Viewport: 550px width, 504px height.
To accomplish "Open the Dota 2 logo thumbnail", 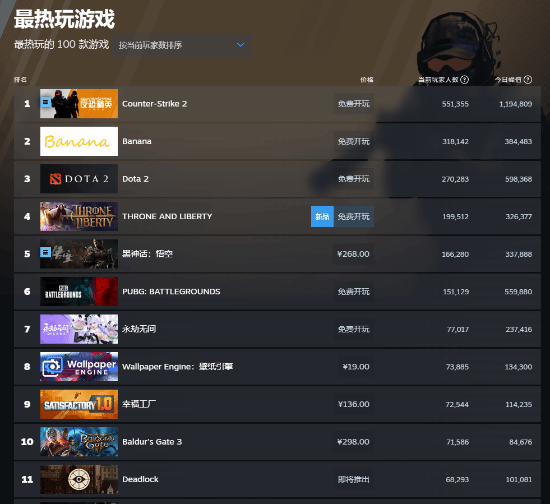I will [79, 179].
